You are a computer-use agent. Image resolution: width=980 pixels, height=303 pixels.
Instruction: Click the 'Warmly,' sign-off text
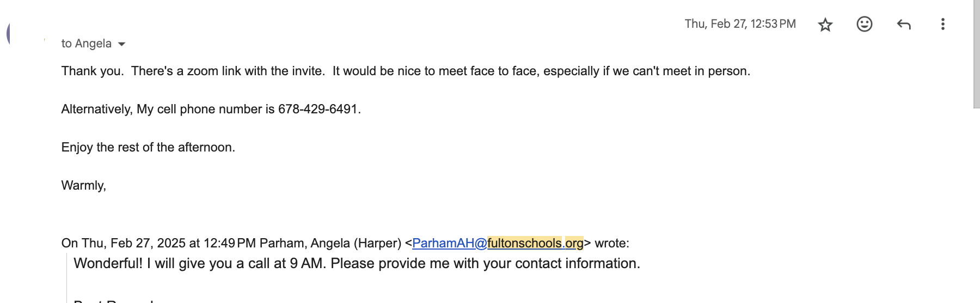[84, 186]
